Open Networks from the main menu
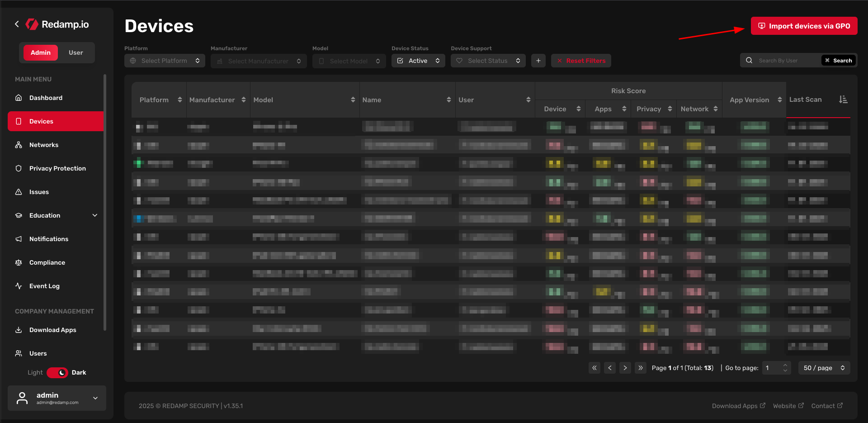This screenshot has height=423, width=868. [x=44, y=145]
